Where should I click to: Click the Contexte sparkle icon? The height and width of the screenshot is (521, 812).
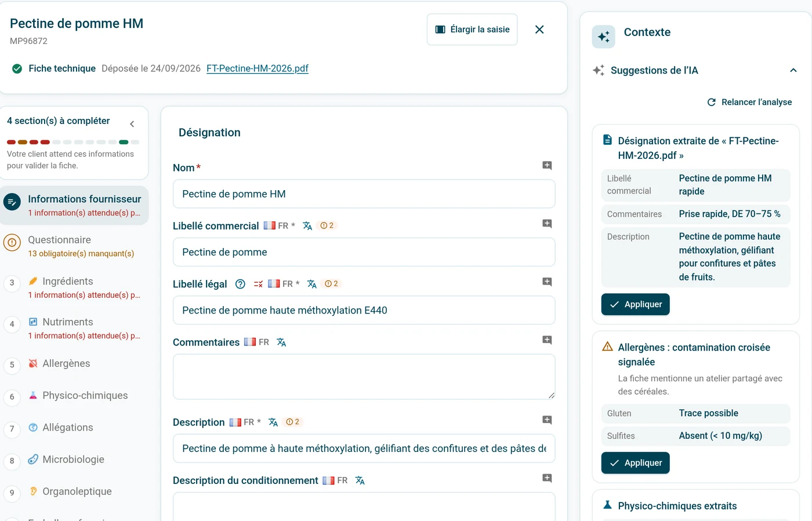point(603,37)
